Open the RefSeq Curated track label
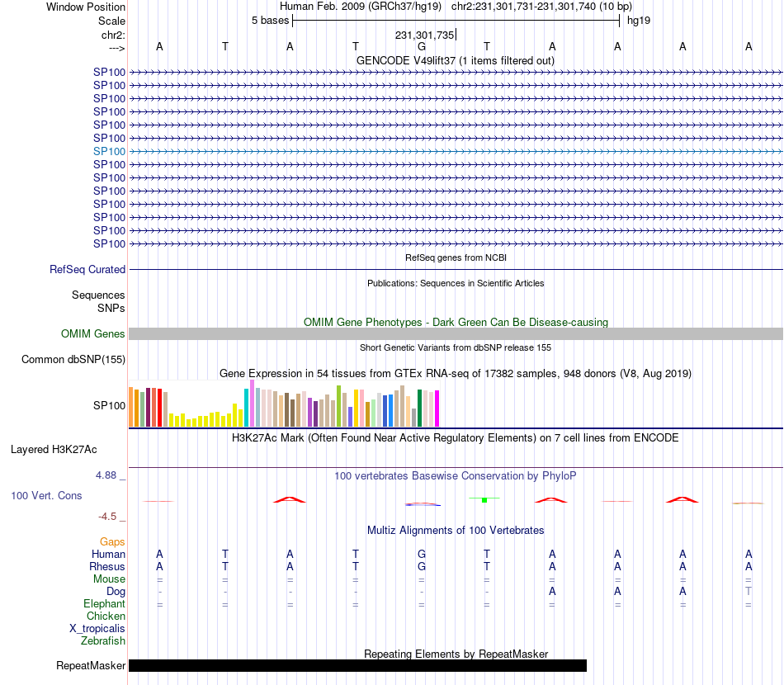Viewport: 784px width, 685px height. (x=87, y=269)
